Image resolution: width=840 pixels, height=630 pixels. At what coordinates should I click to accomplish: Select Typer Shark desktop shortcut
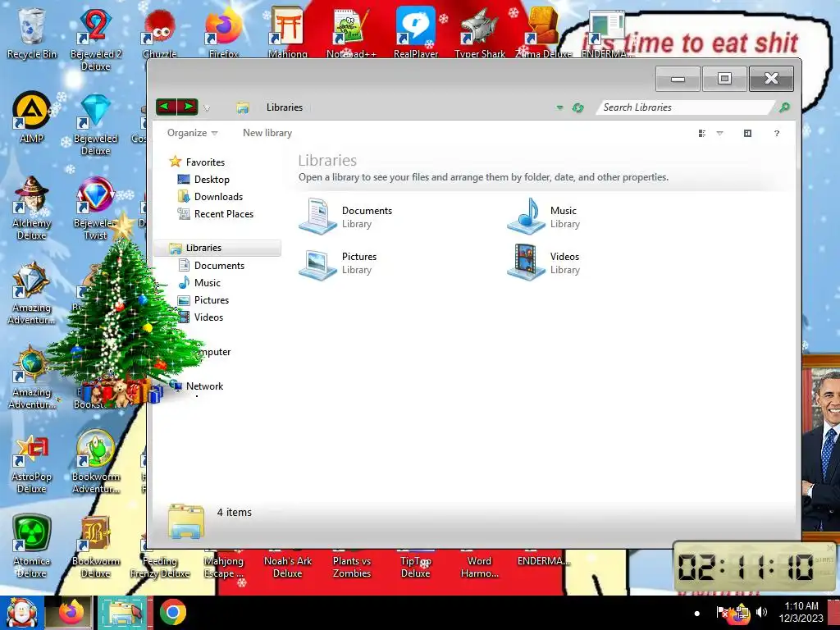pyautogui.click(x=479, y=33)
